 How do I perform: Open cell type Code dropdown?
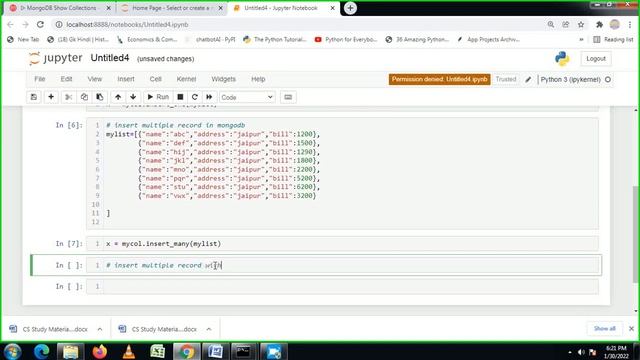coord(247,97)
